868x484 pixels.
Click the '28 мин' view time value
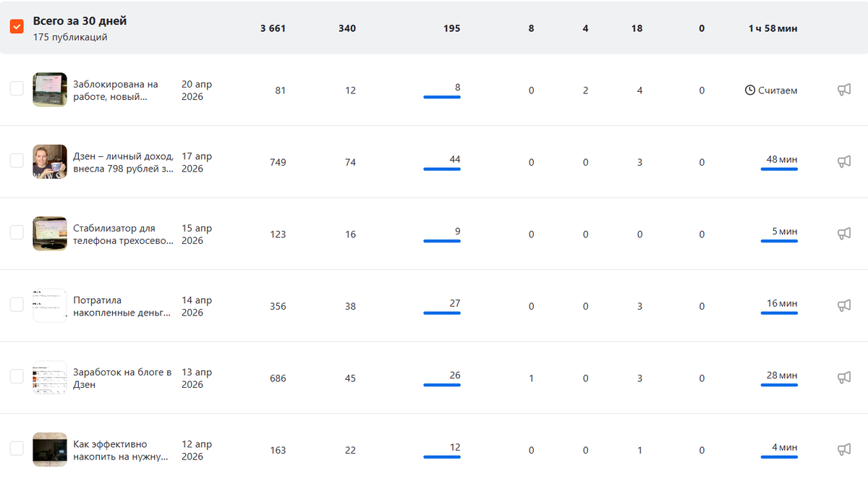[782, 375]
